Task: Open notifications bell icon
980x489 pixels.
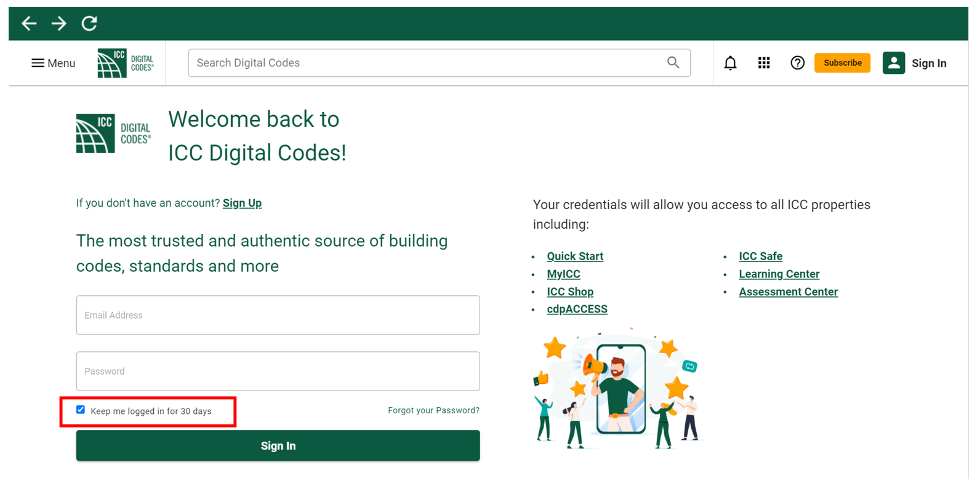Action: click(730, 63)
